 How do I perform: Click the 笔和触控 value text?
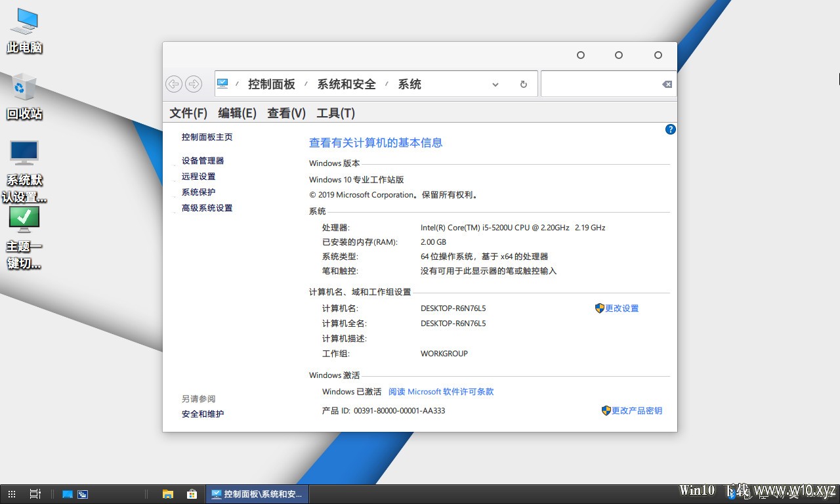coord(488,271)
